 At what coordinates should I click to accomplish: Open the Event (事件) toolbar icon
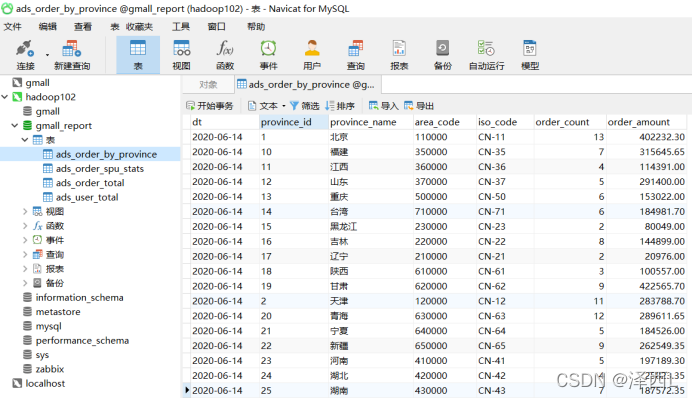[268, 55]
